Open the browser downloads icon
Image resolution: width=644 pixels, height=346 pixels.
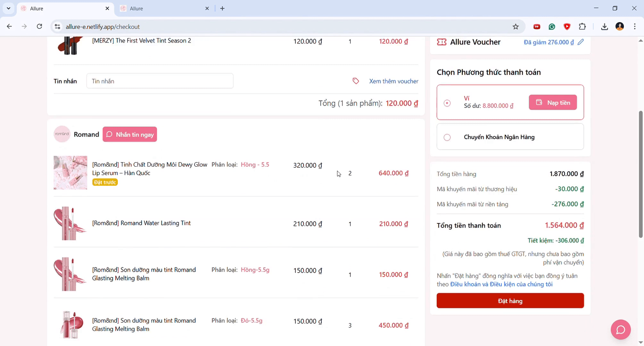604,27
